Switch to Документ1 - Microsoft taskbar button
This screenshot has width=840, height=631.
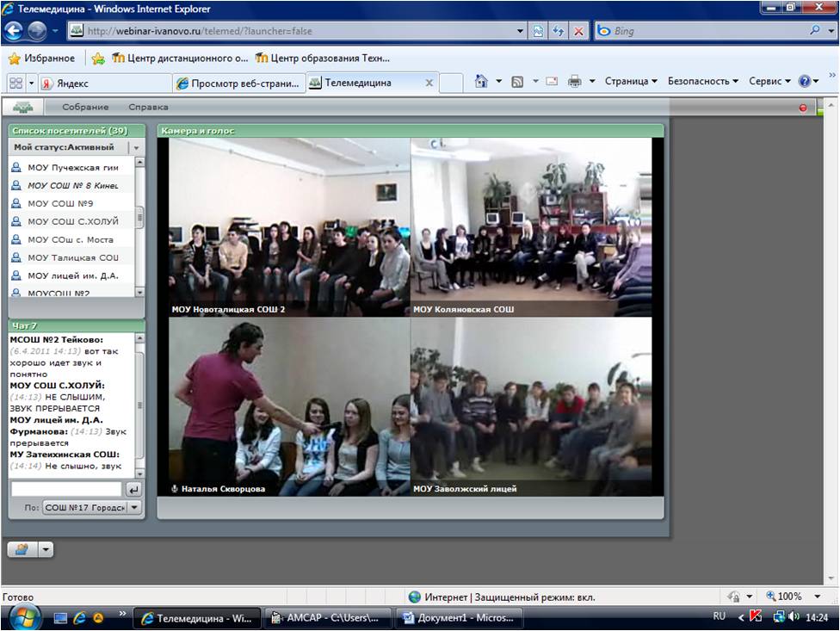pyautogui.click(x=459, y=617)
